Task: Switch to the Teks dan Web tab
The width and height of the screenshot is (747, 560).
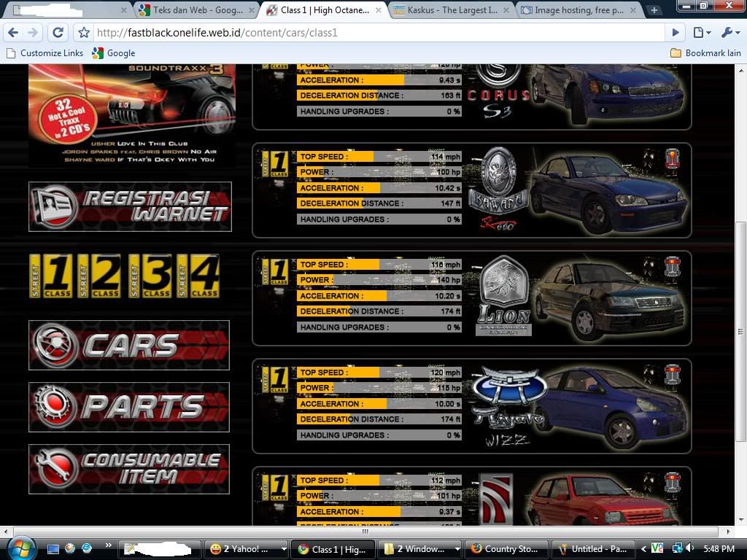Action: point(197,10)
